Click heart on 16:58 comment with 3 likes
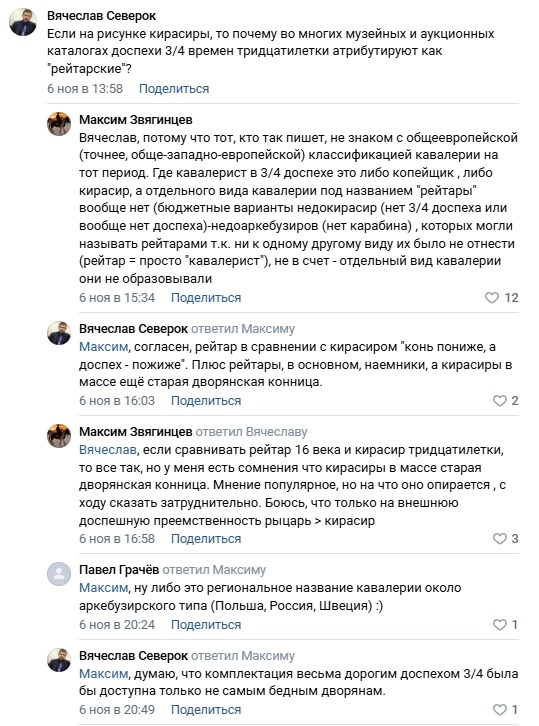The width and height of the screenshot is (539, 726). (500, 538)
